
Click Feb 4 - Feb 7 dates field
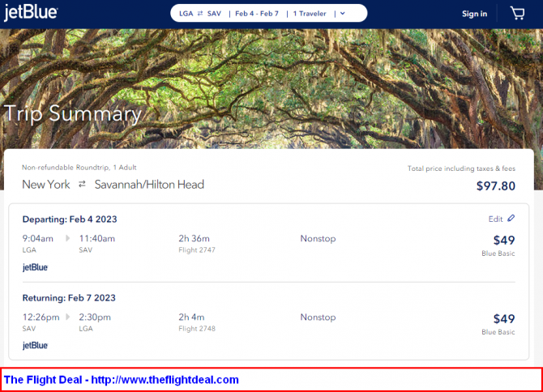click(x=257, y=14)
